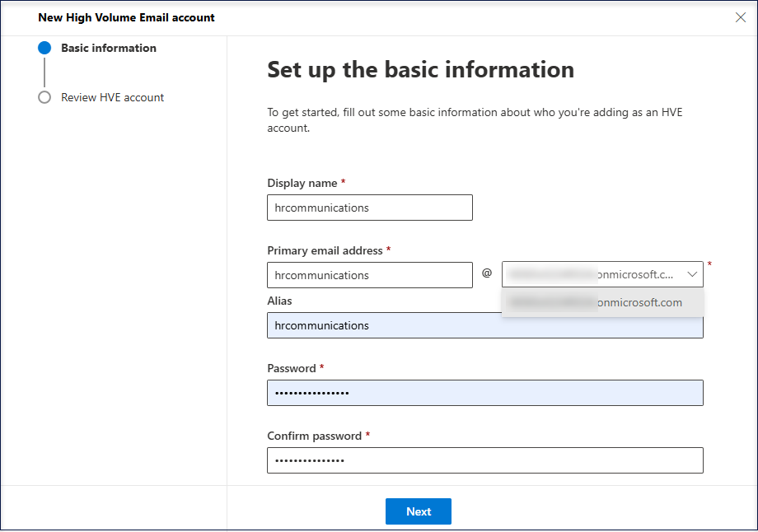Click the Display name field label
This screenshot has height=532, width=758.
click(x=302, y=183)
